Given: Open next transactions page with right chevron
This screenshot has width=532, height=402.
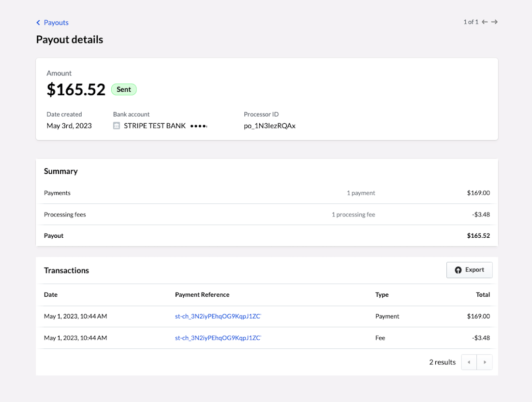Looking at the screenshot, I should coord(485,361).
